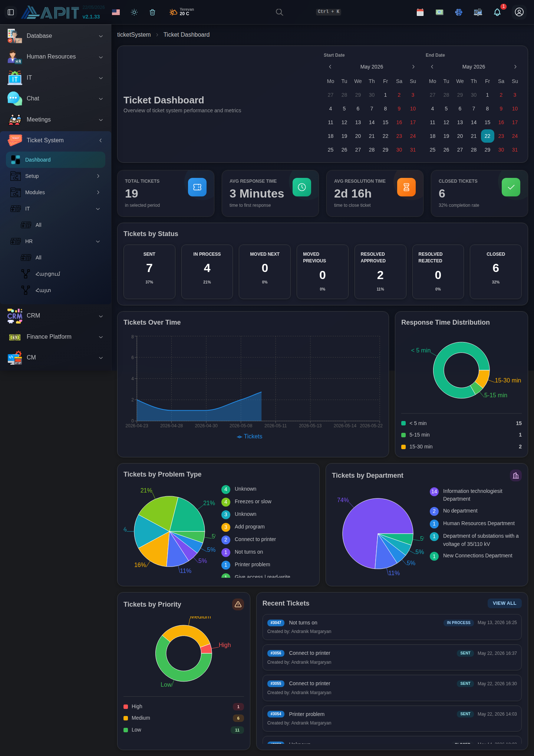Screen dimensions: 534x756
Task: Collapse the Ticket System menu
Action: (56, 140)
